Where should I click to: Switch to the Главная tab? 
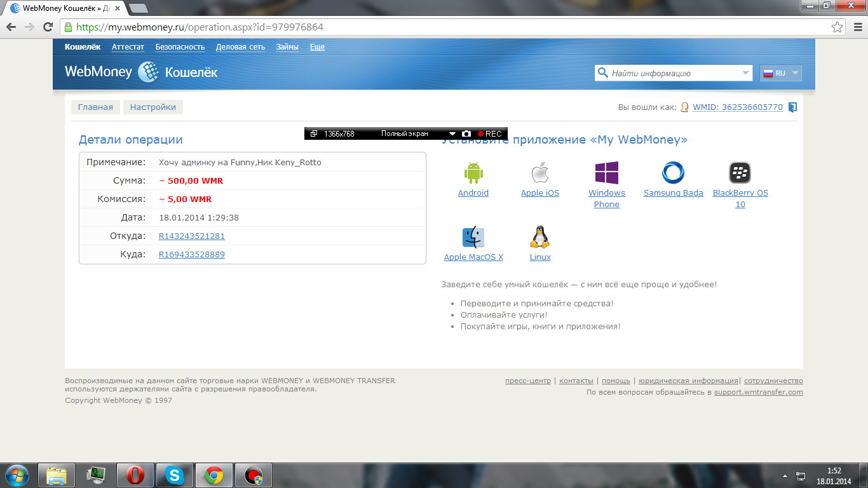tap(95, 107)
